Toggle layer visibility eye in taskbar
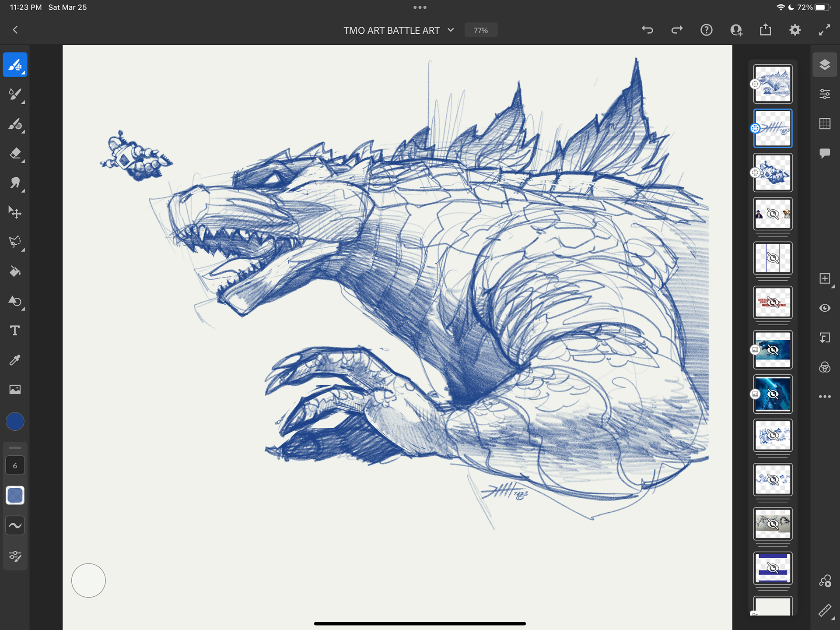The image size is (840, 630). (x=825, y=308)
